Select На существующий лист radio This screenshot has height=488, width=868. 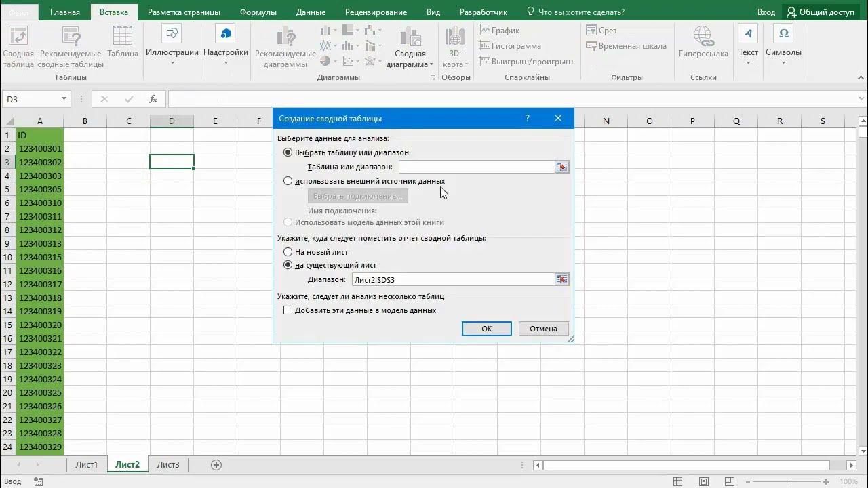tap(288, 265)
